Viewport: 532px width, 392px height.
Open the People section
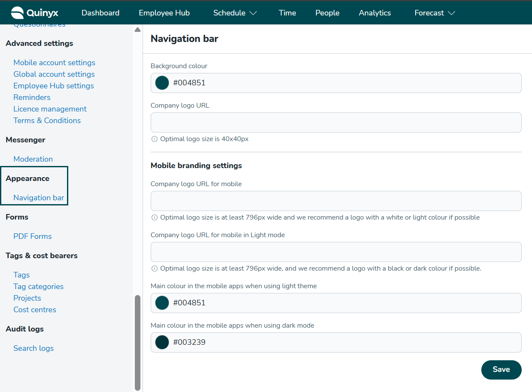point(327,13)
